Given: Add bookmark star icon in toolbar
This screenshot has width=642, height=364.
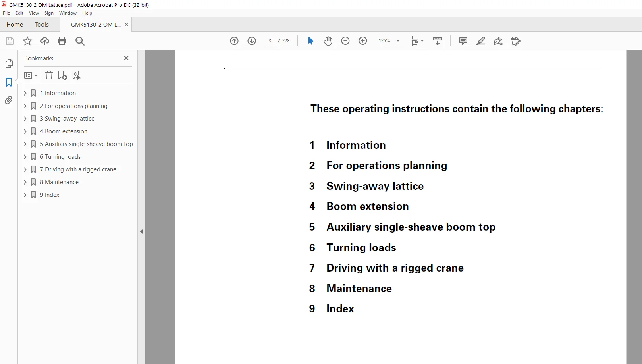Looking at the screenshot, I should [27, 41].
